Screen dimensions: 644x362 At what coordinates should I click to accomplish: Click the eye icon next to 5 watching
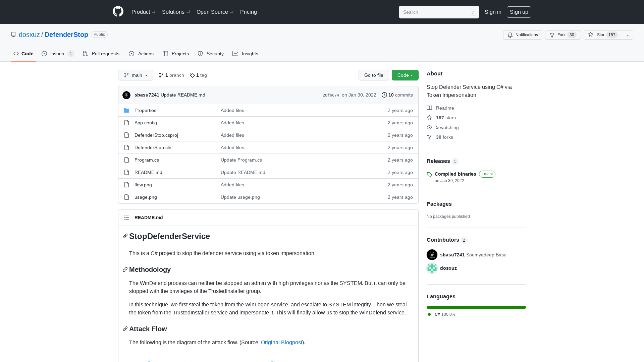[x=429, y=127]
